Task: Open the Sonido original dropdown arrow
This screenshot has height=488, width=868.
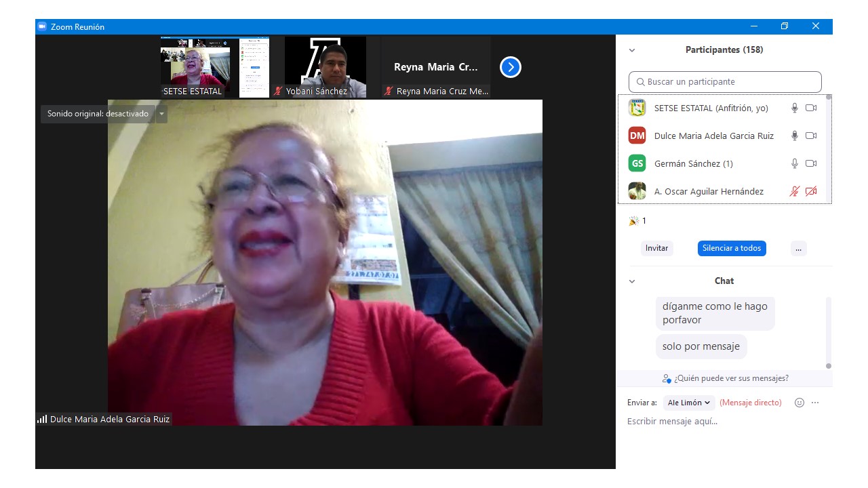Action: point(161,114)
